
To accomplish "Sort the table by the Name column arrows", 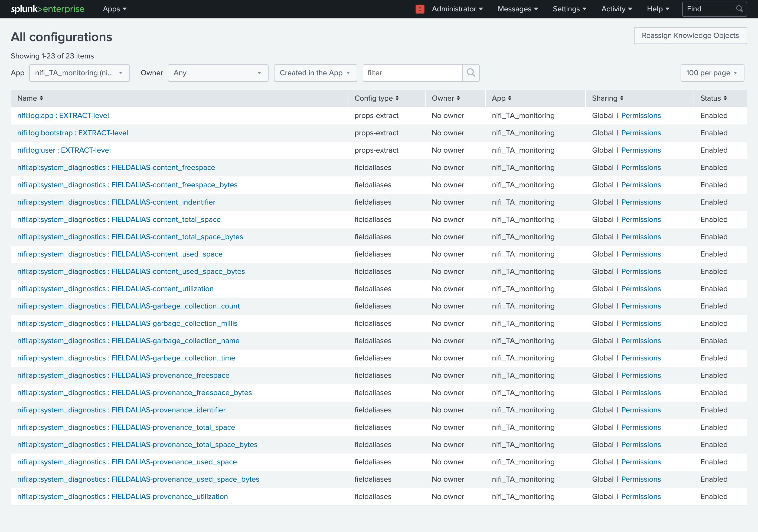I will 42,98.
